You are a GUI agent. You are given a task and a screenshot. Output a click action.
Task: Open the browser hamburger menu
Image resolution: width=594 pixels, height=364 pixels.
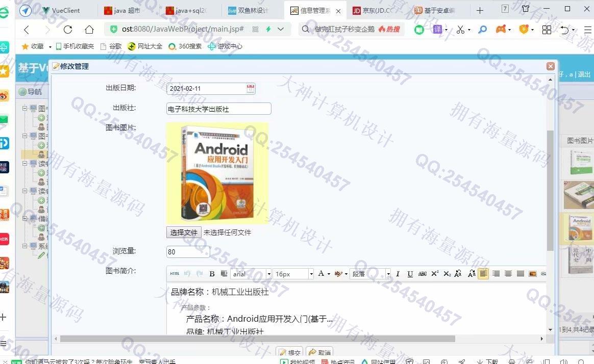pos(587,30)
